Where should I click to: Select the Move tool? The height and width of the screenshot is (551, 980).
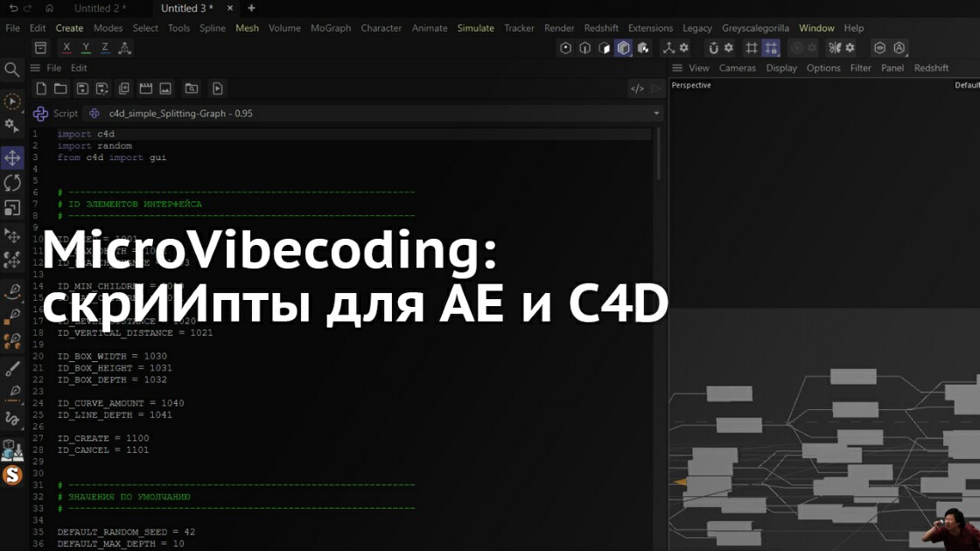pyautogui.click(x=12, y=157)
